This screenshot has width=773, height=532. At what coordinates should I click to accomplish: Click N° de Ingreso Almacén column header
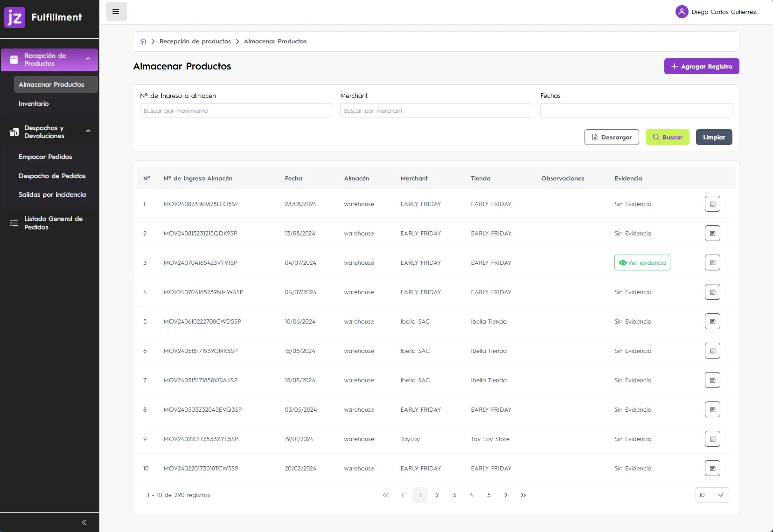198,179
